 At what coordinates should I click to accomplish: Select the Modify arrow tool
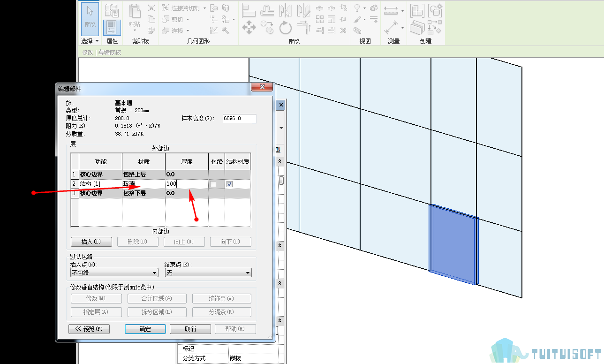coord(90,19)
